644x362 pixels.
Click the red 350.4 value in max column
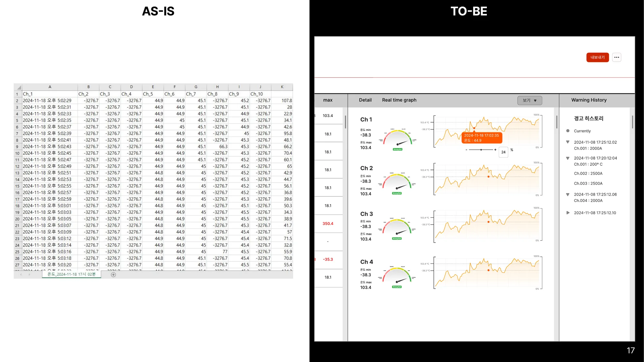point(328,224)
